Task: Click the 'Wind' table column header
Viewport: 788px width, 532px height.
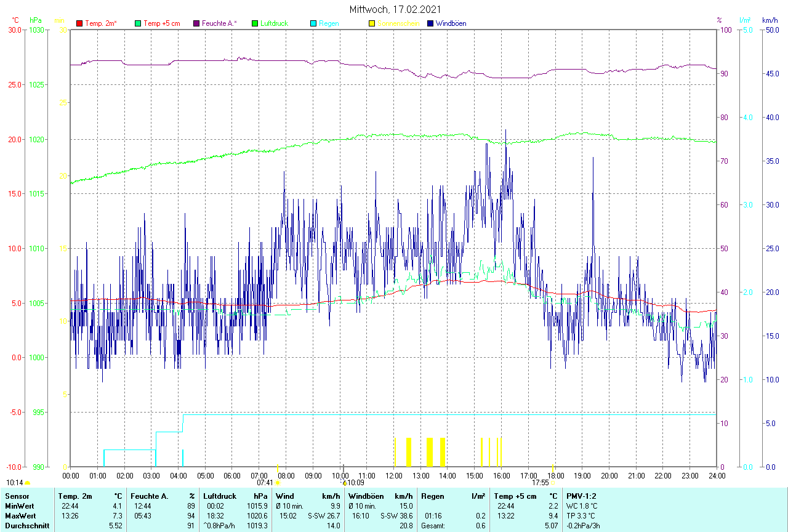Action: point(285,496)
